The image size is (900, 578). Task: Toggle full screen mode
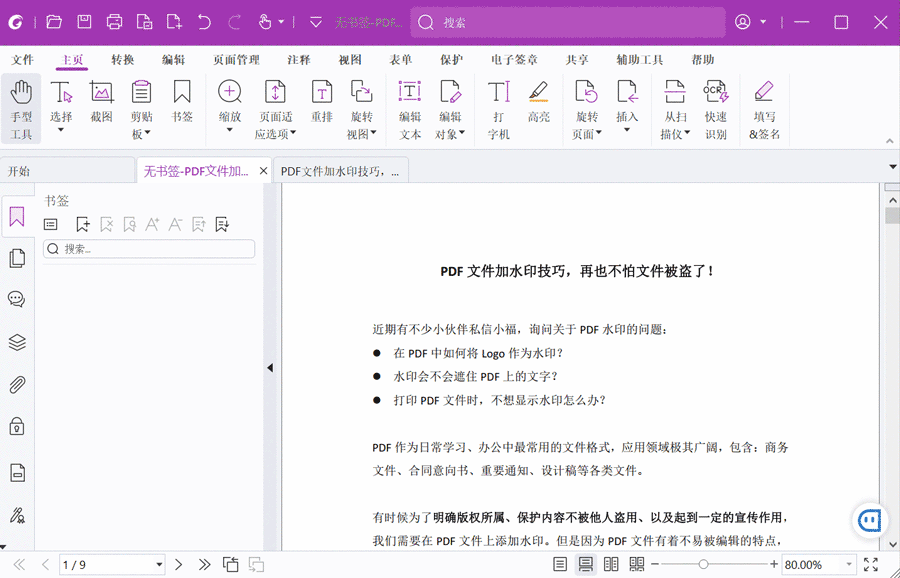871,564
